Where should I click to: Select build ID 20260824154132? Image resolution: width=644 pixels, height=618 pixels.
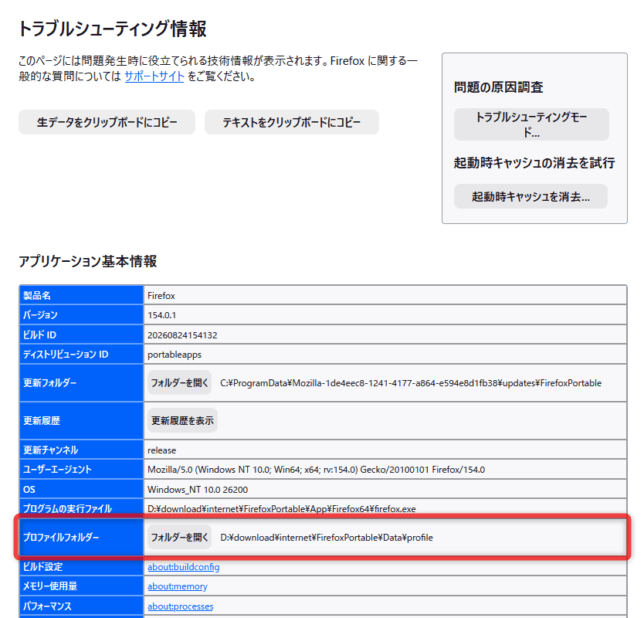(x=182, y=335)
